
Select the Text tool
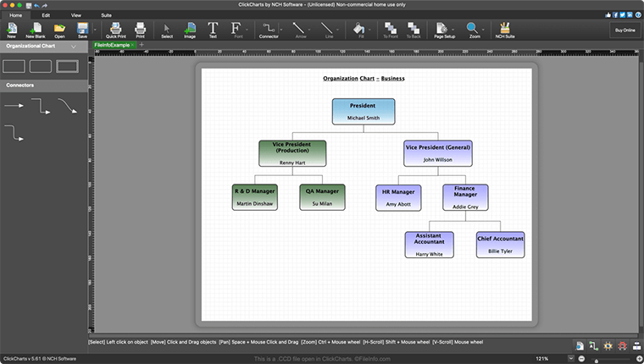(213, 30)
